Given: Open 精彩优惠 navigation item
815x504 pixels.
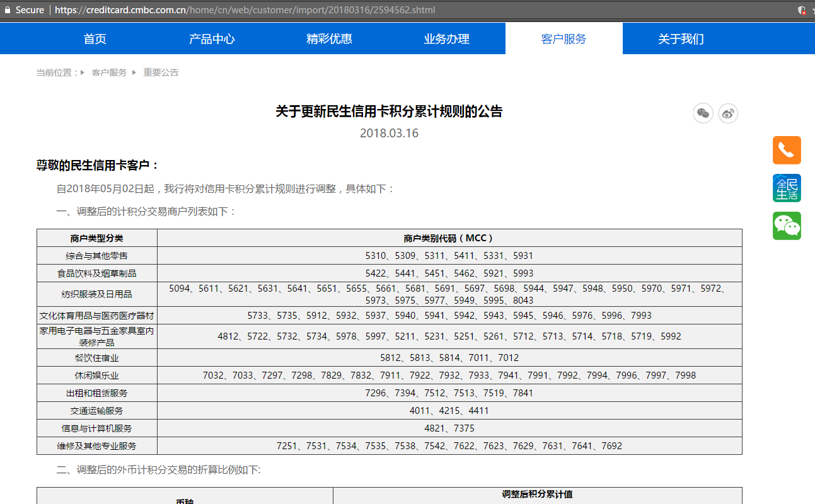Looking at the screenshot, I should pyautogui.click(x=329, y=38).
